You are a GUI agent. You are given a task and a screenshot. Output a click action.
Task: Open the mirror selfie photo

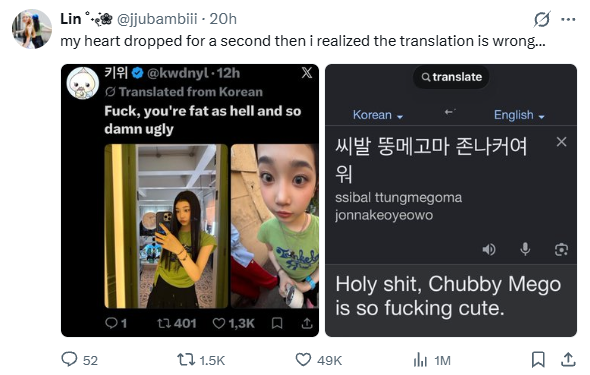[166, 226]
